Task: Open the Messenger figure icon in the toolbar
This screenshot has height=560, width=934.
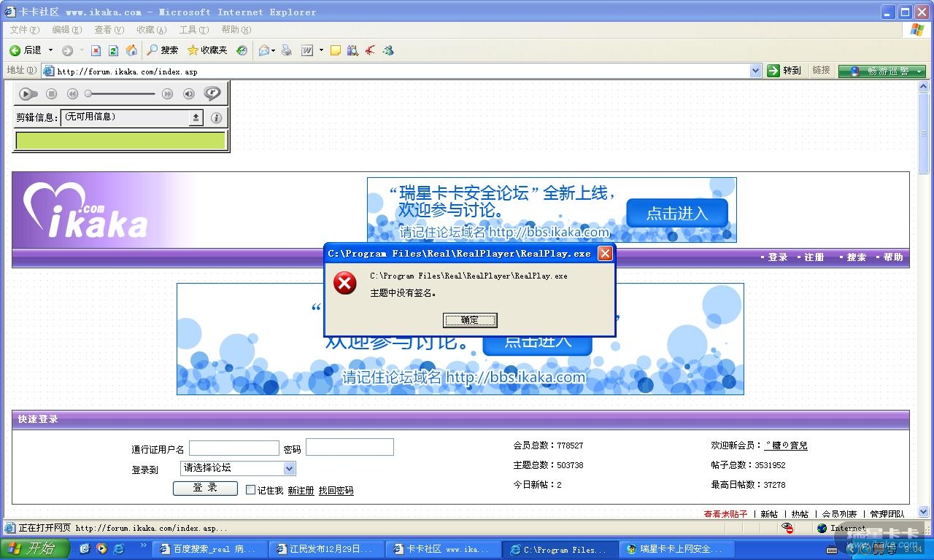Action: [388, 50]
